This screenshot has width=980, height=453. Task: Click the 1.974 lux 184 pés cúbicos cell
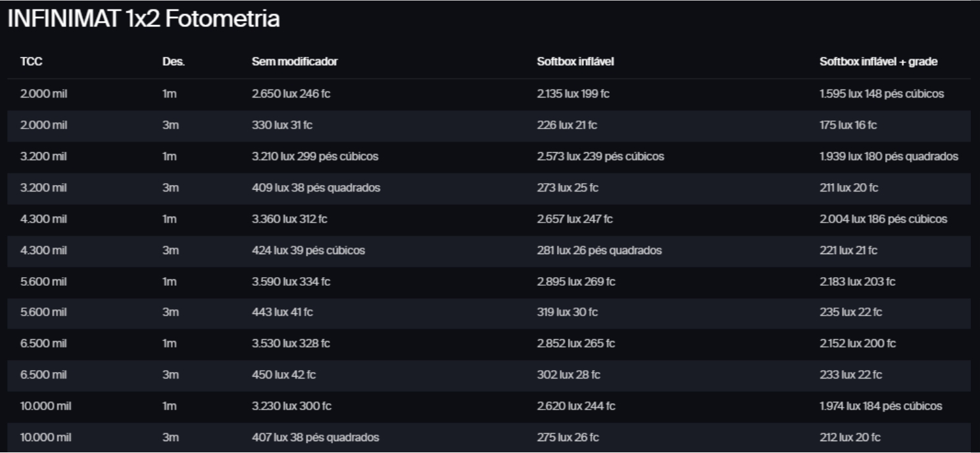tap(881, 406)
